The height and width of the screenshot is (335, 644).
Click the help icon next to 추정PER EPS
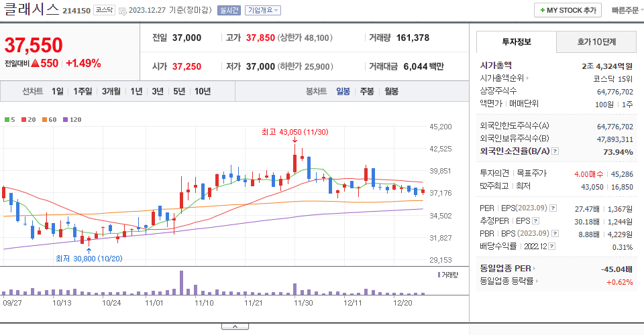[535, 221]
